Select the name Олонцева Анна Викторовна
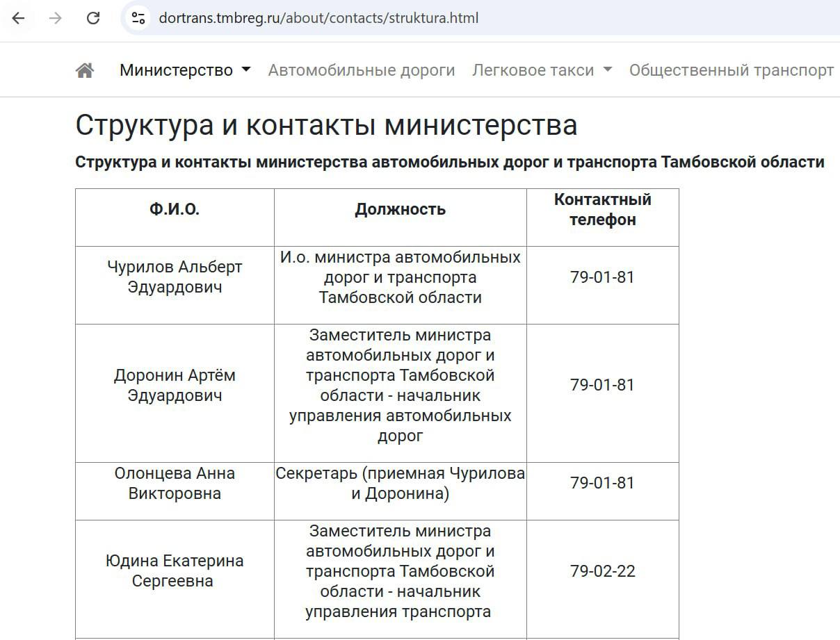Screen dimensions: 840x640 [x=175, y=483]
